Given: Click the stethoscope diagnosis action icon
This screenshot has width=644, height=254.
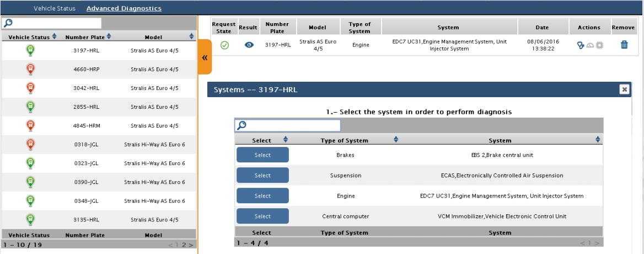Looking at the screenshot, I should coord(581,45).
